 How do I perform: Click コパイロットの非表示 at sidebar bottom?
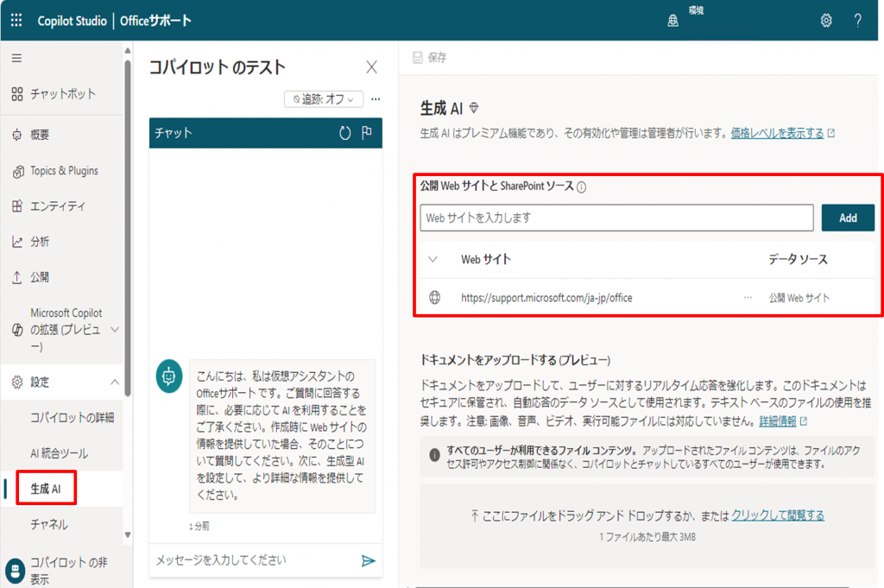click(x=69, y=571)
